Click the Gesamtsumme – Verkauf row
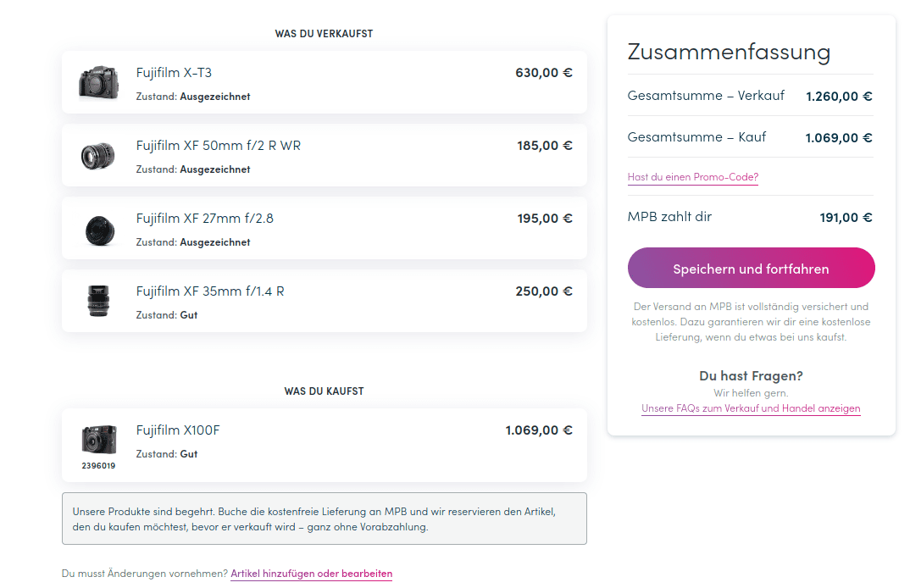Viewport: 910px width, 588px height. point(751,96)
